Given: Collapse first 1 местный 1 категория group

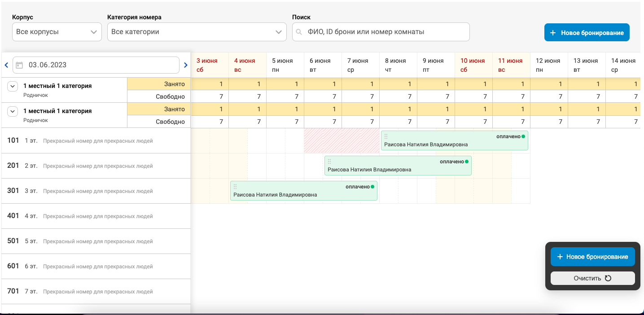Looking at the screenshot, I should tap(13, 86).
